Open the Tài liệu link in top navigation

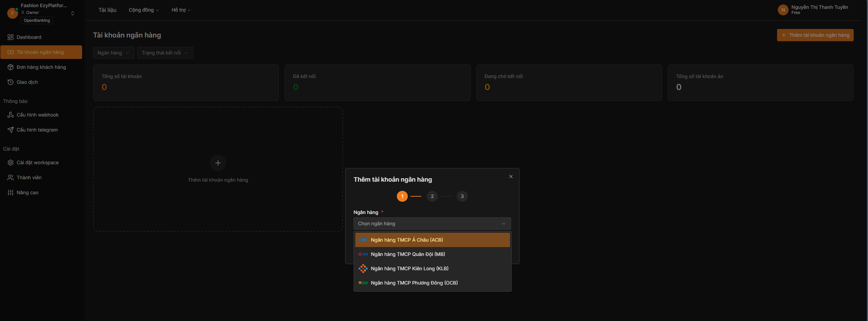[107, 10]
